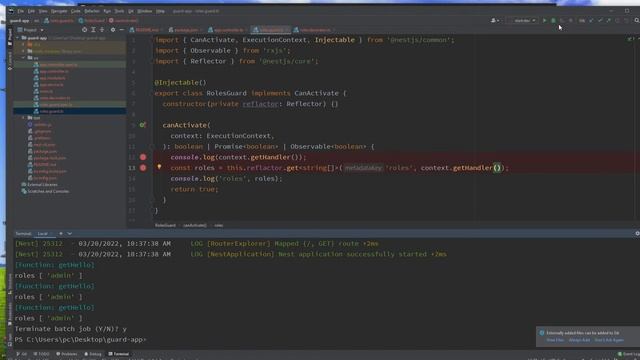Open terminal panel settings gear
Screen dimensions: 640x360
pyautogui.click(x=637, y=233)
